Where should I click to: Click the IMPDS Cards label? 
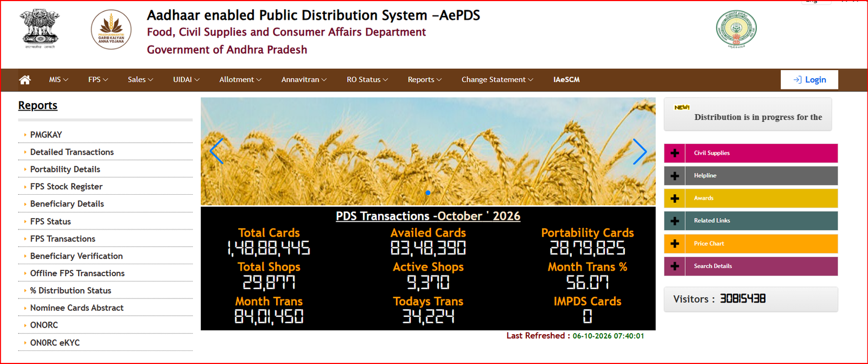[588, 301]
